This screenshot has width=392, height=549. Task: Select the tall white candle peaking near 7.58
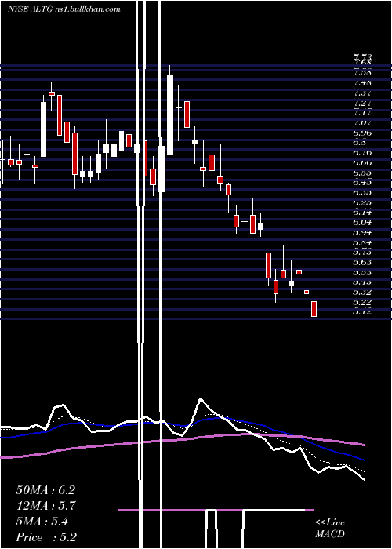tap(170, 115)
